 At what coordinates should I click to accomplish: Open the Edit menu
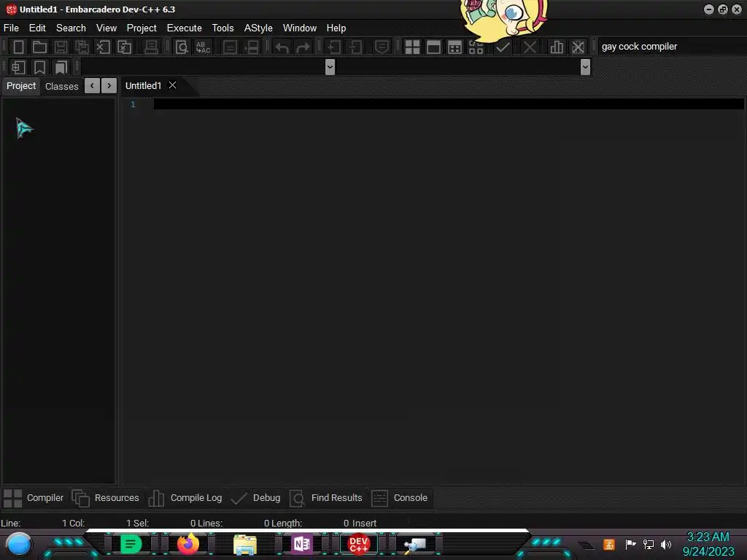pyautogui.click(x=37, y=28)
